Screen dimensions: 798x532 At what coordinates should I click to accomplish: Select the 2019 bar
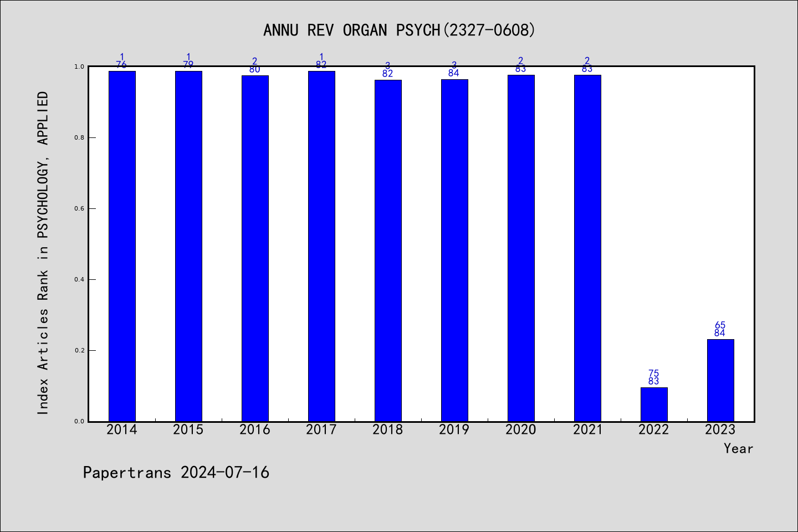pos(454,250)
